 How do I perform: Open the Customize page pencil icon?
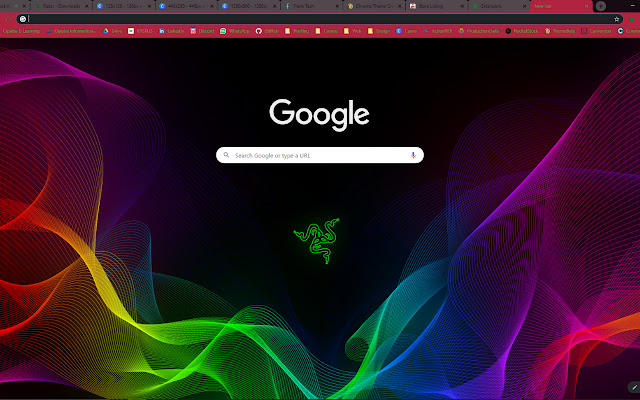pyautogui.click(x=634, y=387)
